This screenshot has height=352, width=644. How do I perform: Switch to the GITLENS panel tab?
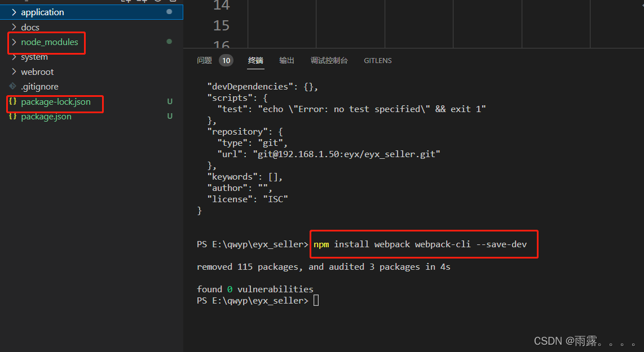pos(378,60)
